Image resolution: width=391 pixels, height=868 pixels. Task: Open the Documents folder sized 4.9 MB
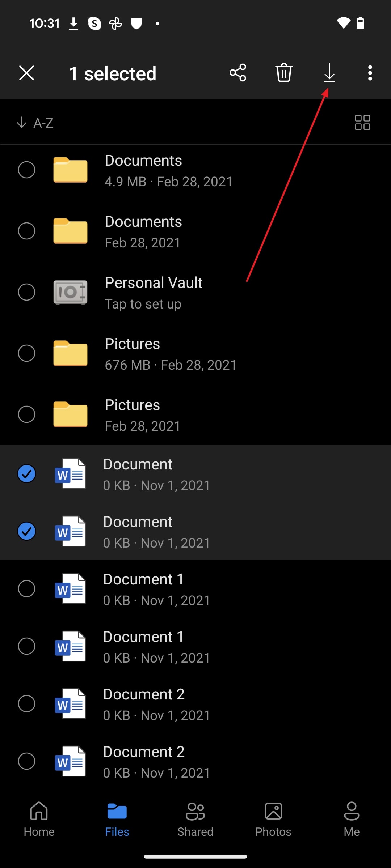pos(143,161)
